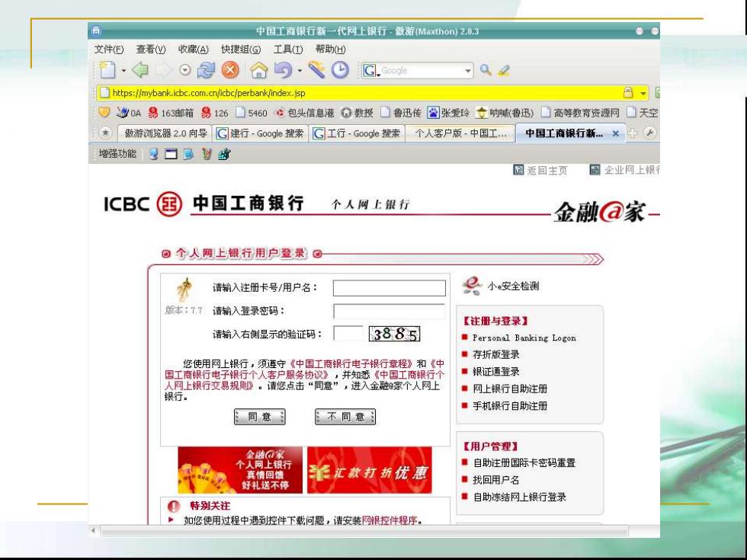Screen dimensions: 747x560
Task: Open the 张爱玲 bookmark
Action: (448, 113)
